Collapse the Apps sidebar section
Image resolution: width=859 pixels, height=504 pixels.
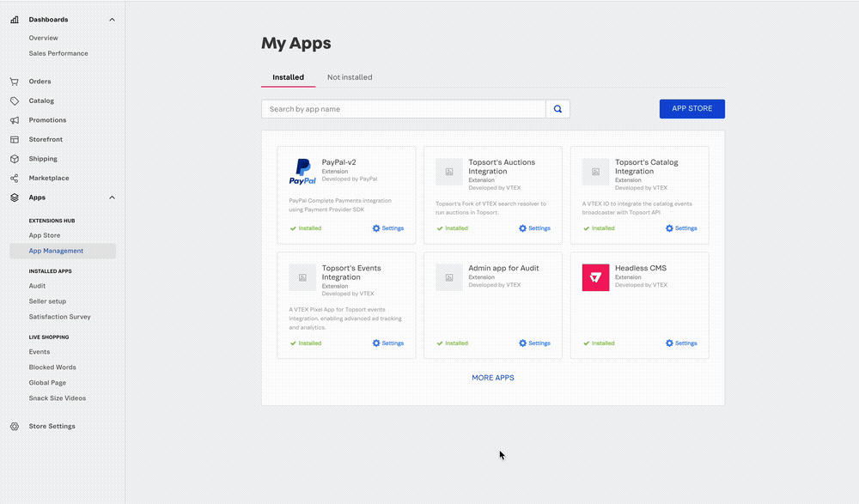click(x=111, y=197)
